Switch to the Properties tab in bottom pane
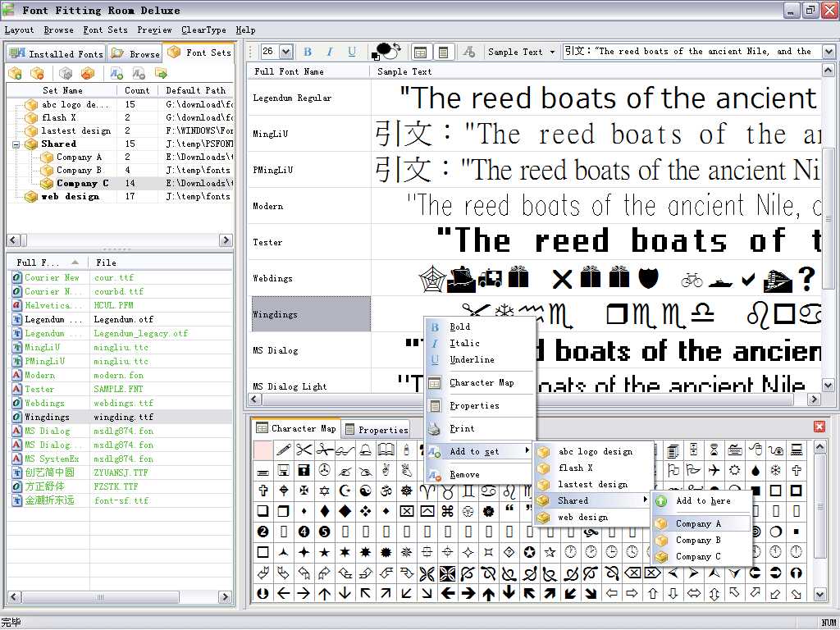 [376, 430]
